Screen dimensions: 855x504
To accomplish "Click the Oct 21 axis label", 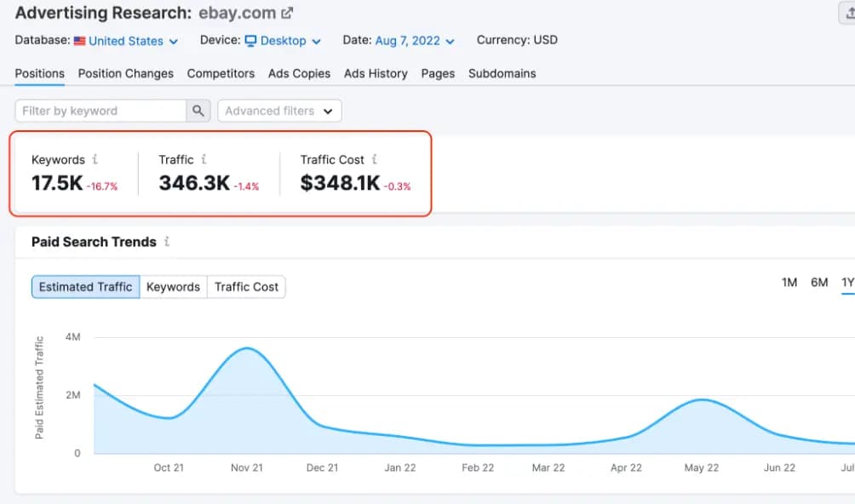I will (169, 468).
